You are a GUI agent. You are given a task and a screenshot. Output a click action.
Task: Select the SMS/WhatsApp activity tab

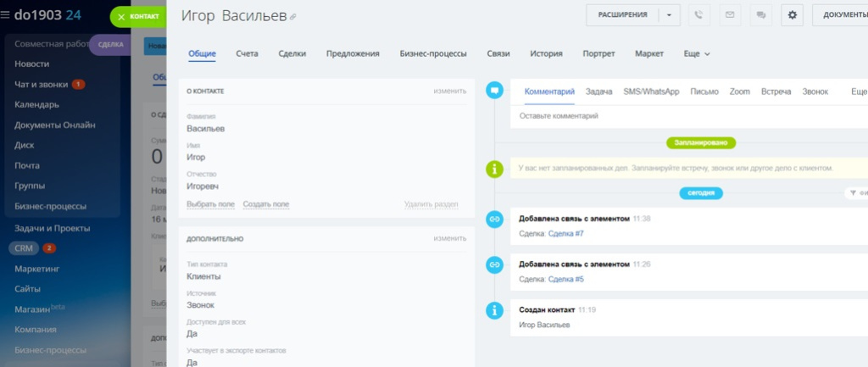651,92
